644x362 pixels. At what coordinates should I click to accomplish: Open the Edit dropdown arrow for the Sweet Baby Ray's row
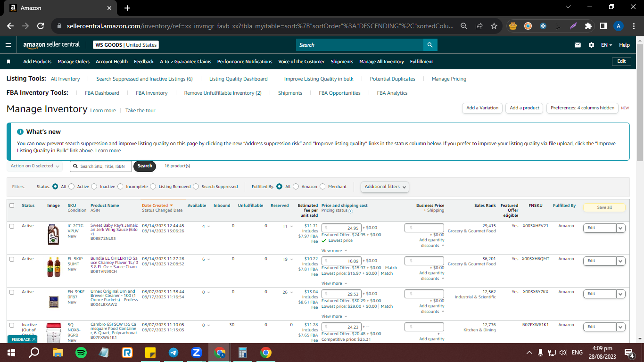pyautogui.click(x=621, y=228)
